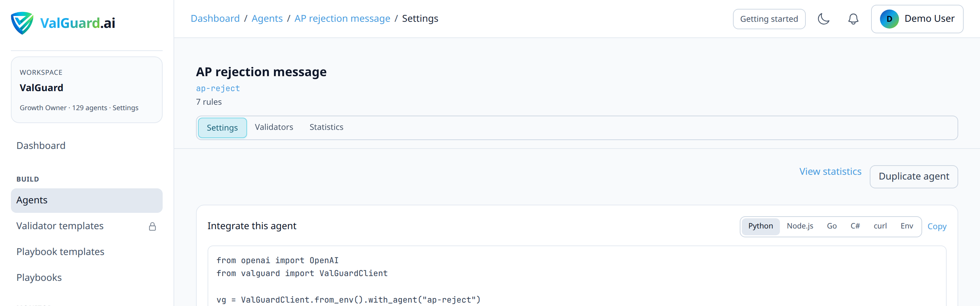Copy the integration code snippet
The image size is (980, 306).
937,226
